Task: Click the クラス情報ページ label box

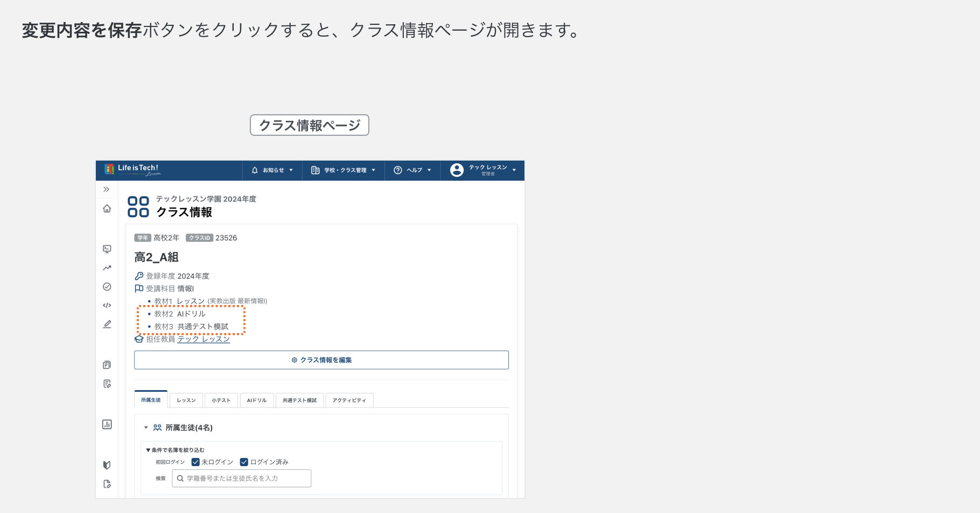Action: click(x=310, y=125)
